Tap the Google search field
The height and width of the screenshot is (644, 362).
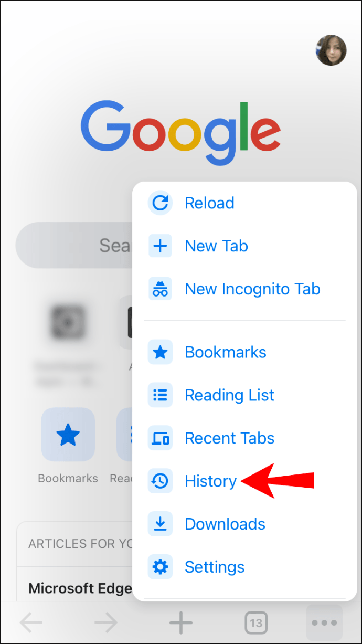(x=74, y=245)
